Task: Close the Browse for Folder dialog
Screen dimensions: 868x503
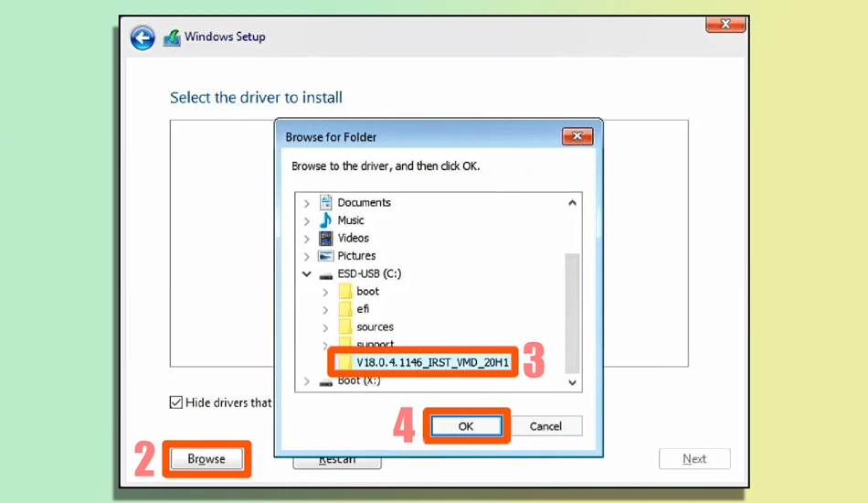Action: [x=577, y=136]
